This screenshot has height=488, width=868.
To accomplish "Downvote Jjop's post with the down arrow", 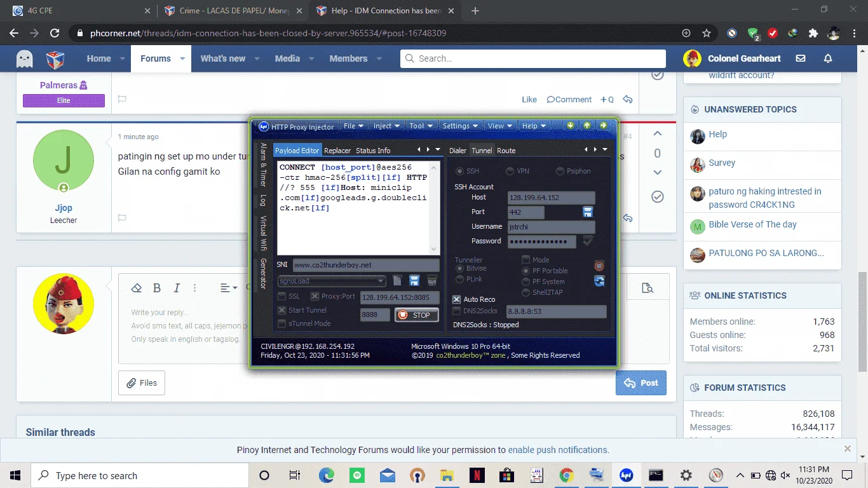I will point(658,172).
